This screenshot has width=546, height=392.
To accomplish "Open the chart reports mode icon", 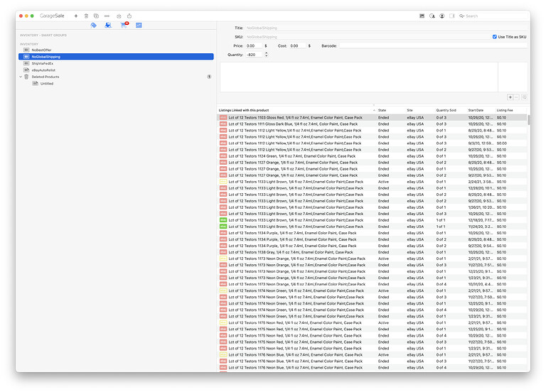I will point(139,25).
